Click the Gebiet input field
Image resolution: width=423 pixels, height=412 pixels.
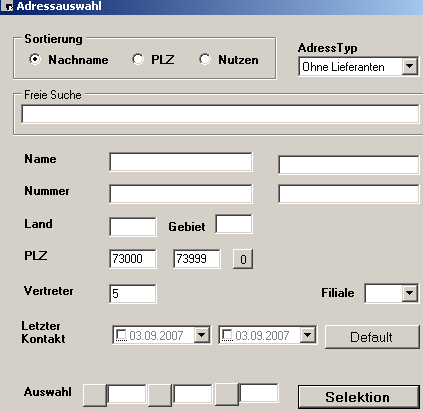(x=234, y=224)
